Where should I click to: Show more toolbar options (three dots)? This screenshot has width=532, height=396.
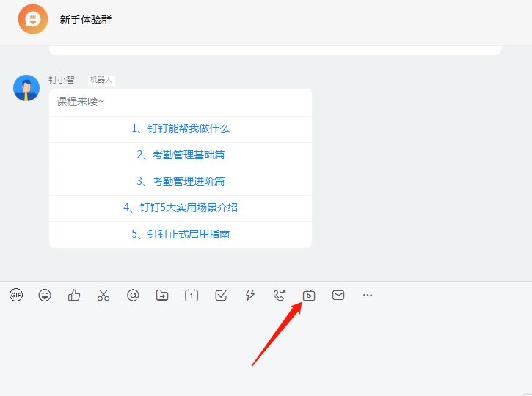(x=368, y=296)
